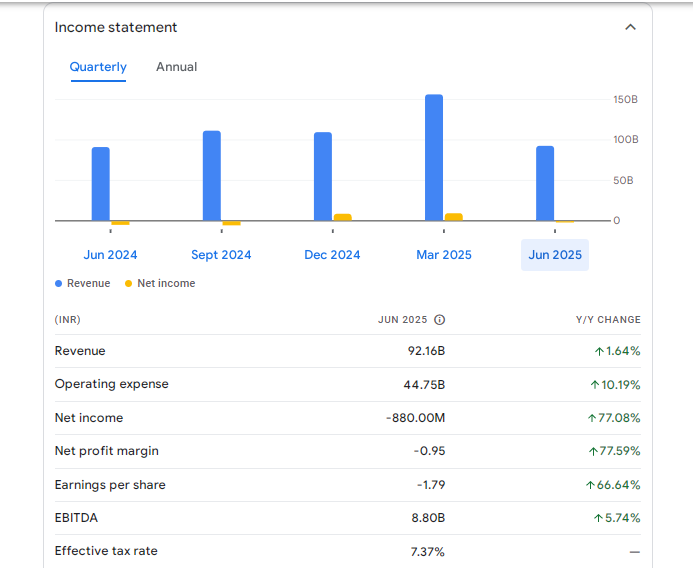Click the Revenue green up arrow
The image size is (693, 568).
[x=599, y=351]
